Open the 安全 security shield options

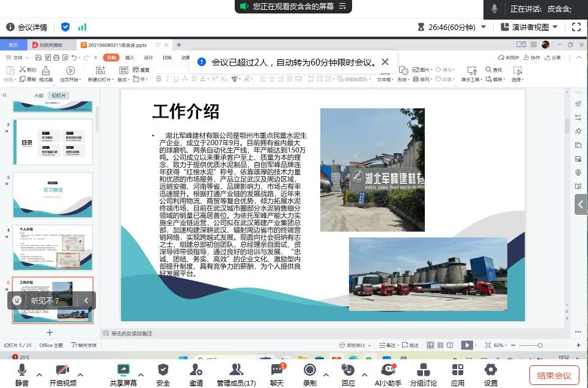pyautogui.click(x=163, y=375)
